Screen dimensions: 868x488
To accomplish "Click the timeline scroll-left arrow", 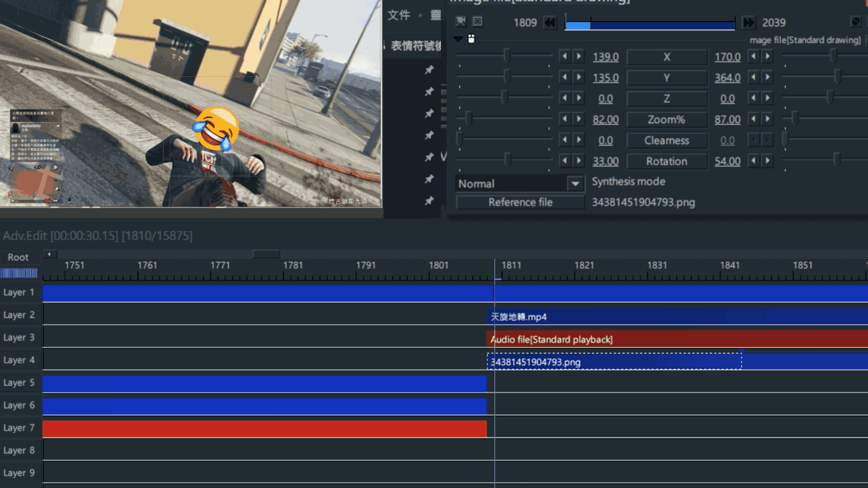I will (x=50, y=254).
